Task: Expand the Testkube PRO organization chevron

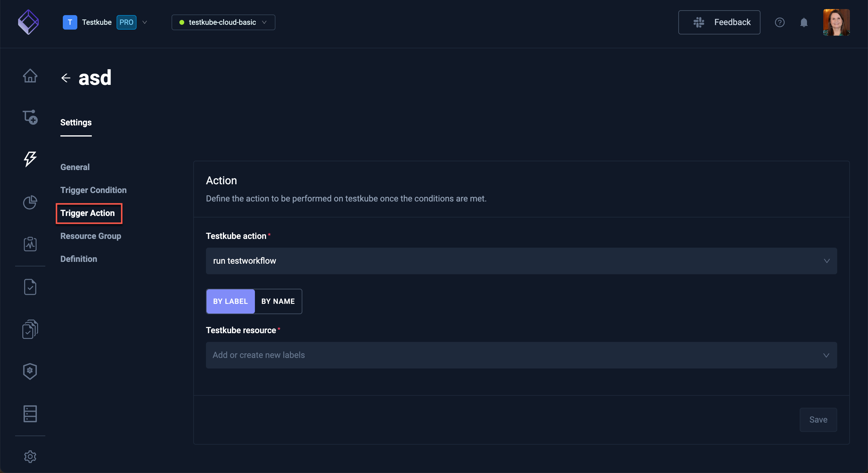Action: click(x=145, y=22)
